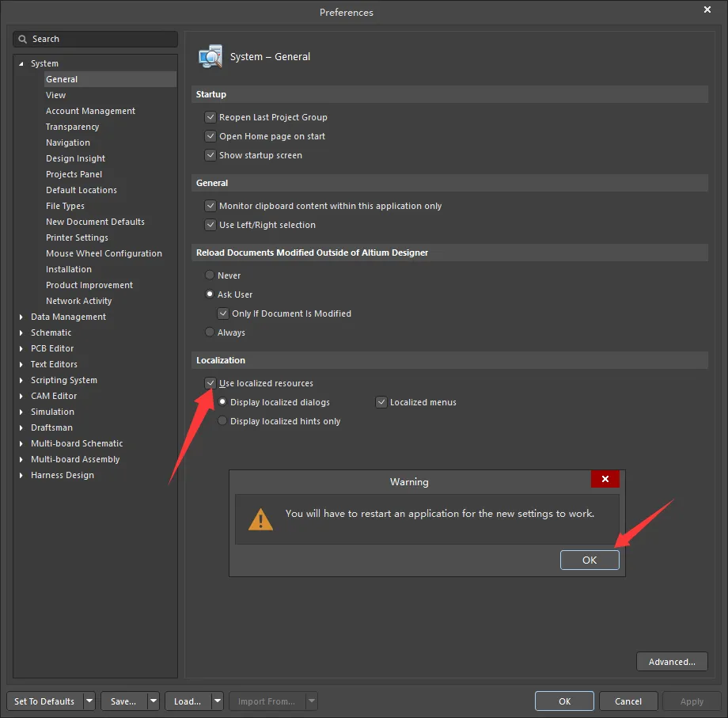
Task: Click the Advanced... button
Action: [672, 662]
